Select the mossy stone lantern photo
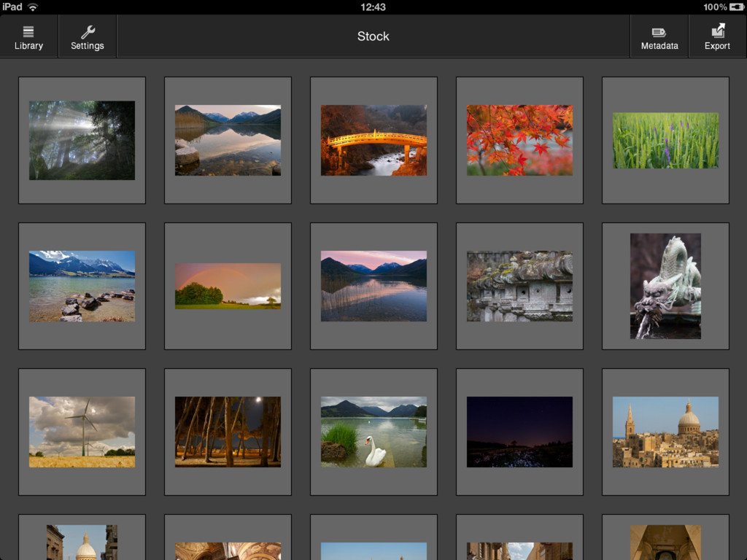The height and width of the screenshot is (560, 747). click(x=519, y=286)
